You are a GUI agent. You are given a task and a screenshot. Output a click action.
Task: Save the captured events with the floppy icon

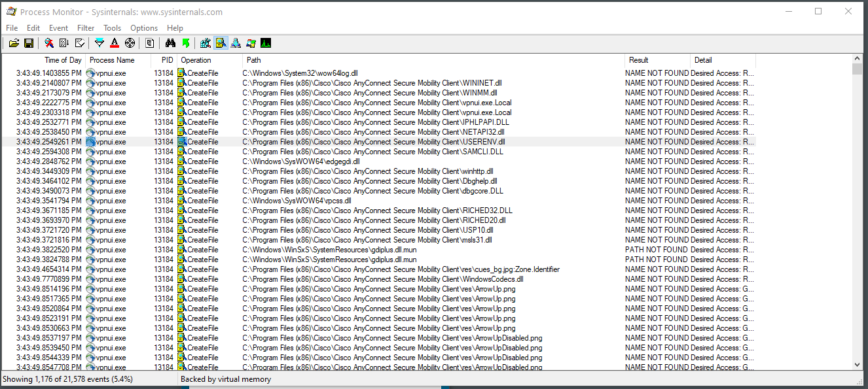[29, 43]
